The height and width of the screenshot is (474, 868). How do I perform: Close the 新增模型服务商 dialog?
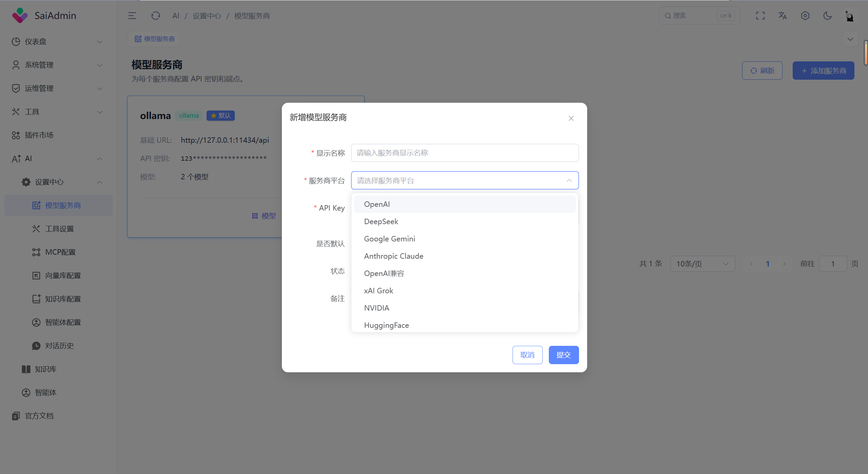571,118
